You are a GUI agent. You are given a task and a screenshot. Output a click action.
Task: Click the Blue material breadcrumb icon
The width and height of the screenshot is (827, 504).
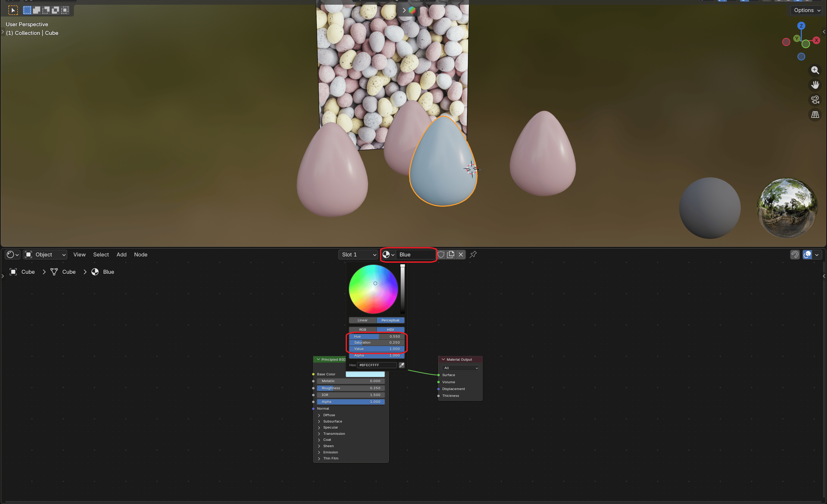pyautogui.click(x=95, y=272)
